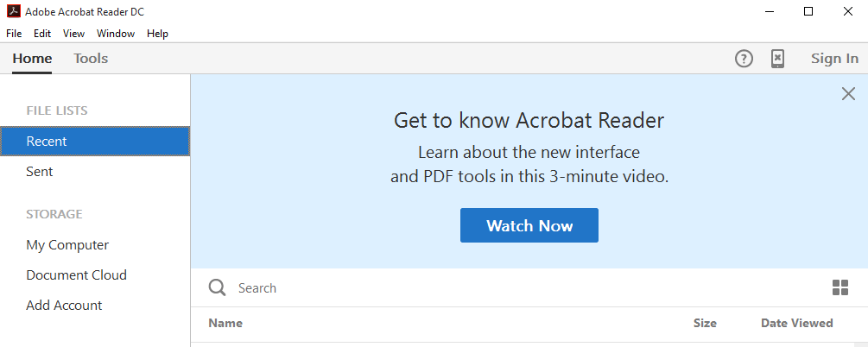Dismiss the Get to know banner
Image resolution: width=868 pixels, height=347 pixels.
click(848, 94)
